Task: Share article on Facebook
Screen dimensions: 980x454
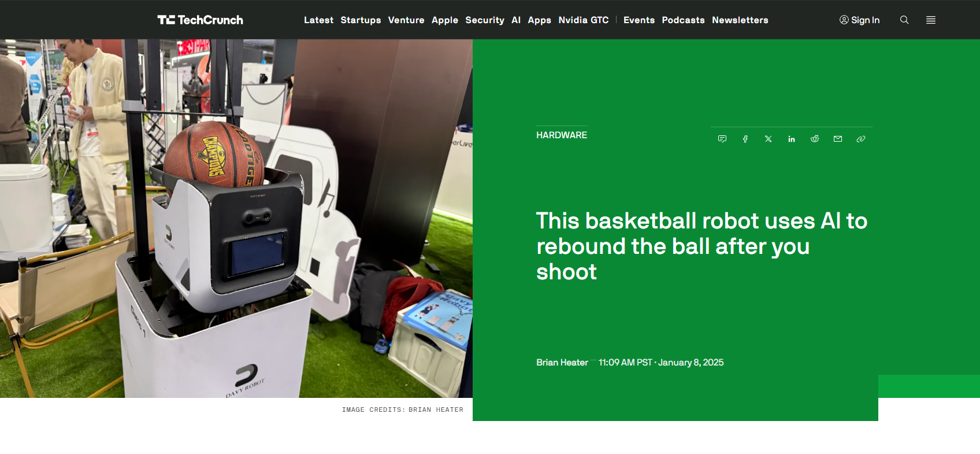Action: click(x=745, y=139)
